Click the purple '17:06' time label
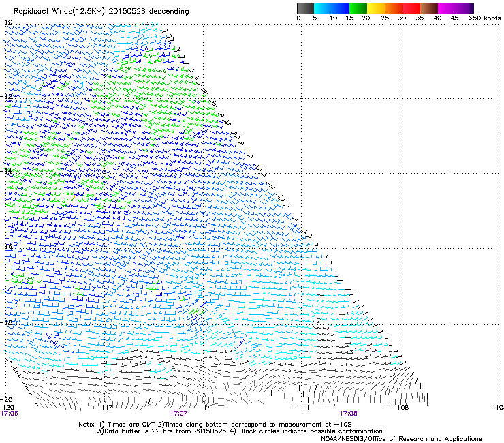 9,414
